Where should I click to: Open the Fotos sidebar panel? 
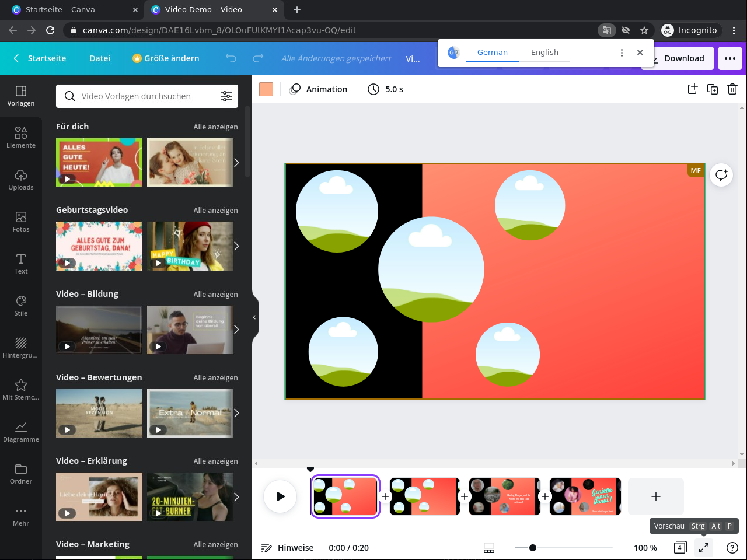pyautogui.click(x=21, y=222)
